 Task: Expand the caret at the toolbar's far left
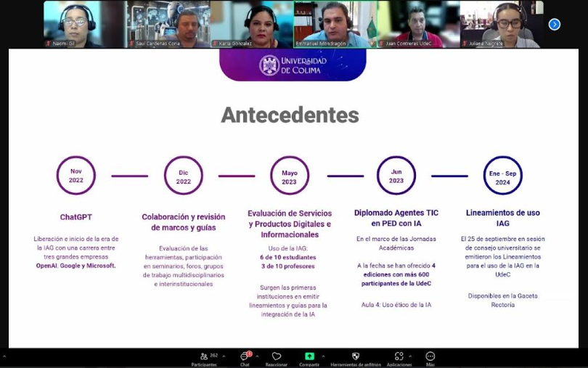tap(4, 356)
